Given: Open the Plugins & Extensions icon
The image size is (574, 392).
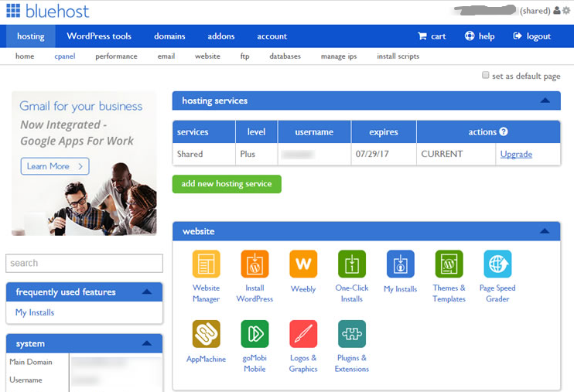Looking at the screenshot, I should tap(352, 334).
